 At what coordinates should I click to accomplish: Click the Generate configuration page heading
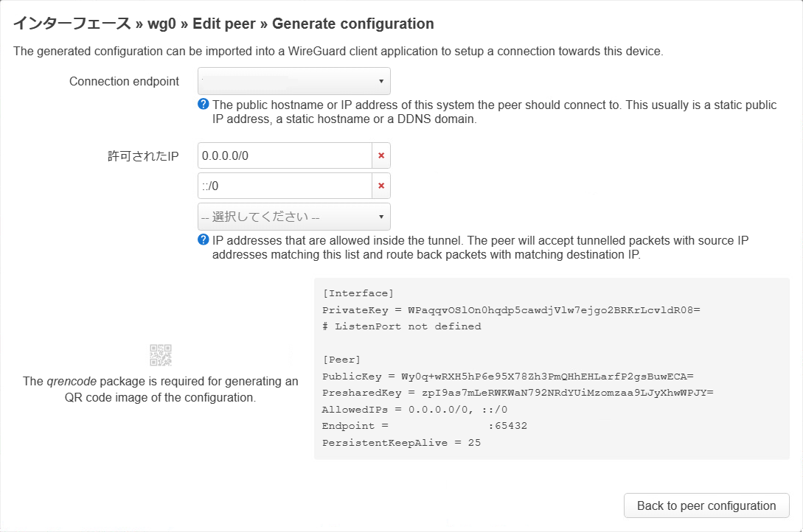coord(352,24)
